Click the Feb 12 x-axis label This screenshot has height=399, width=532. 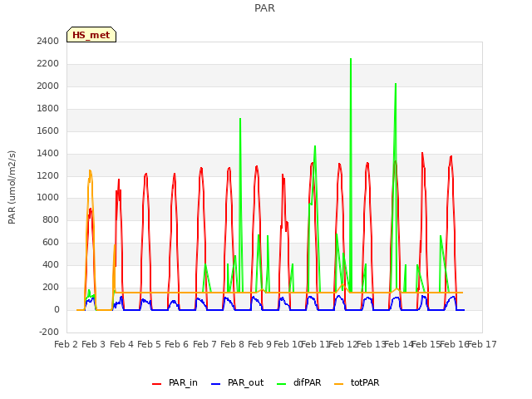tap(343, 344)
